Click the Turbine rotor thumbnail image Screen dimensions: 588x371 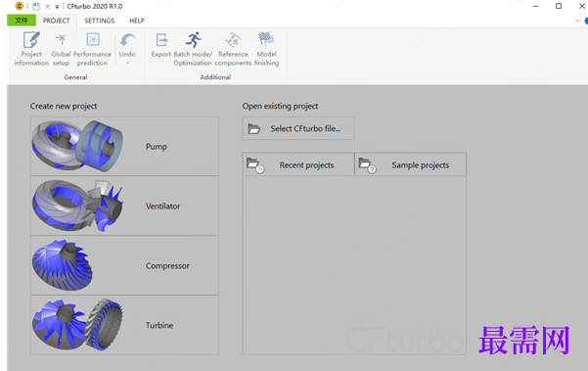click(x=77, y=325)
